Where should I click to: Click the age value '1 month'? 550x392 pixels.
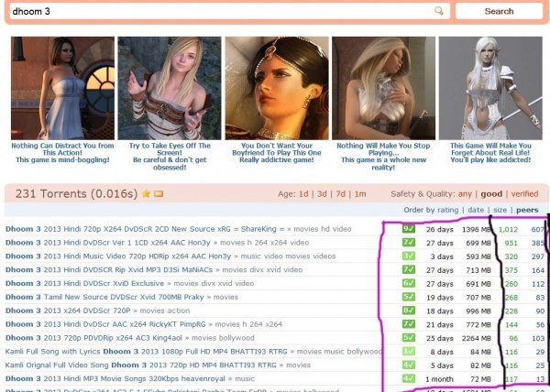coord(439,379)
